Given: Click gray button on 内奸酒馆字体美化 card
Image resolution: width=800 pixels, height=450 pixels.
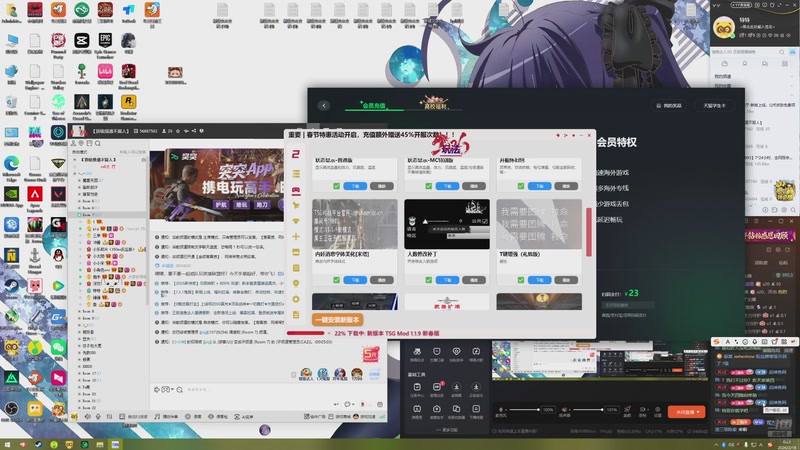Looking at the screenshot, I should (x=382, y=280).
